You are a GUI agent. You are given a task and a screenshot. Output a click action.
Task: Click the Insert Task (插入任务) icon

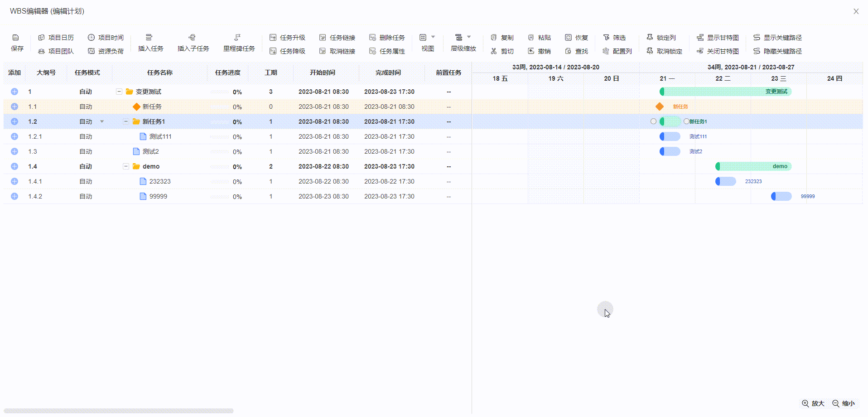pyautogui.click(x=149, y=38)
